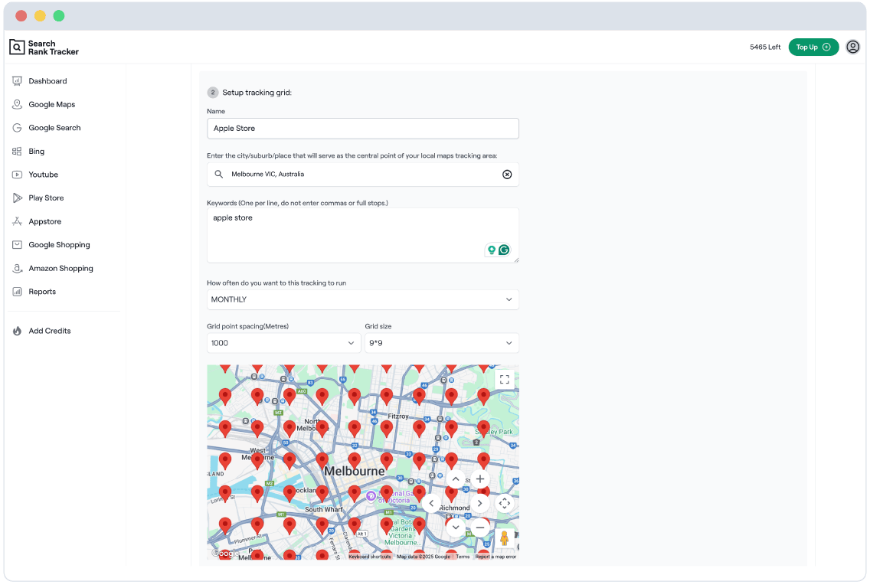Image resolution: width=870 pixels, height=588 pixels.
Task: Click the Google Shopping icon
Action: 17,245
